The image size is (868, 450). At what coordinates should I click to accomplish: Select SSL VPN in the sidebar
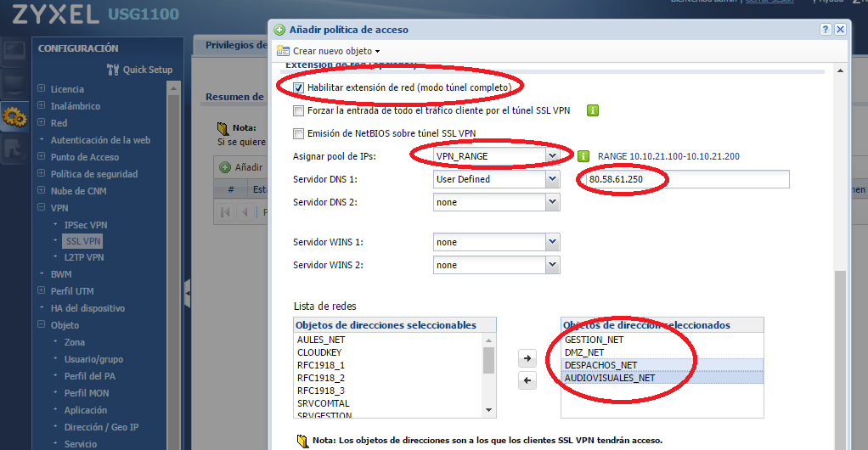pyautogui.click(x=83, y=241)
